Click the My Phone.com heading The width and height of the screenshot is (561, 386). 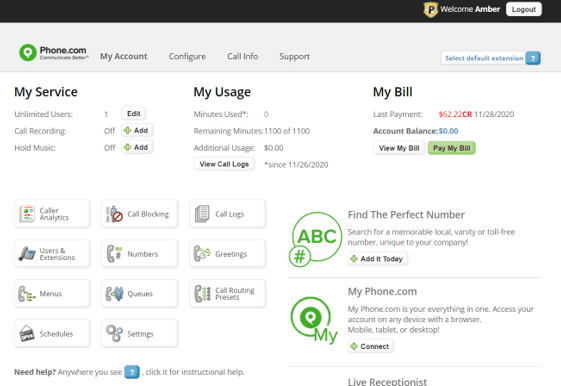[x=382, y=292]
